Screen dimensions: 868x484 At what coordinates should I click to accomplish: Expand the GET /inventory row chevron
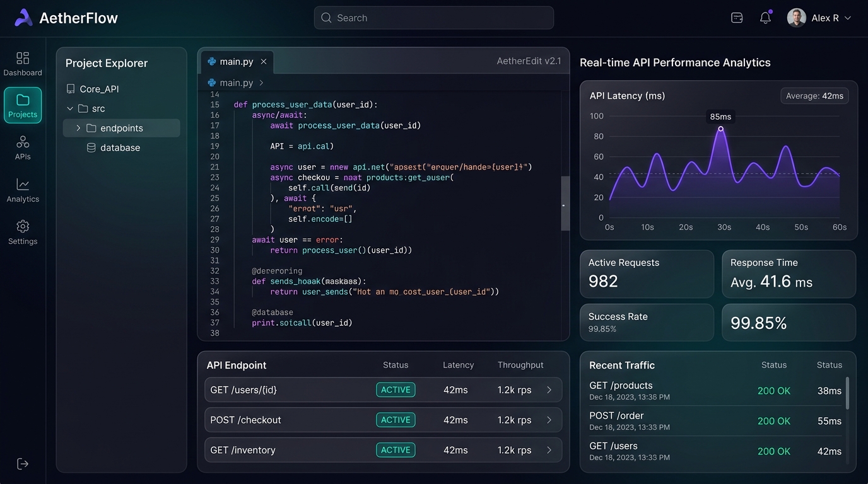[x=549, y=450]
